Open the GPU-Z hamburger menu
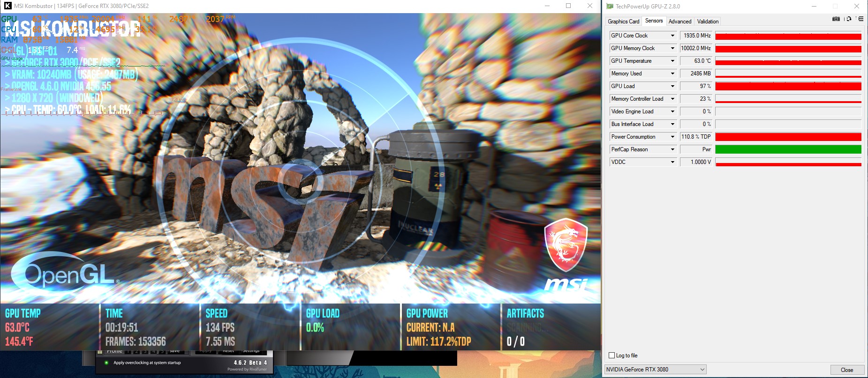 point(860,19)
